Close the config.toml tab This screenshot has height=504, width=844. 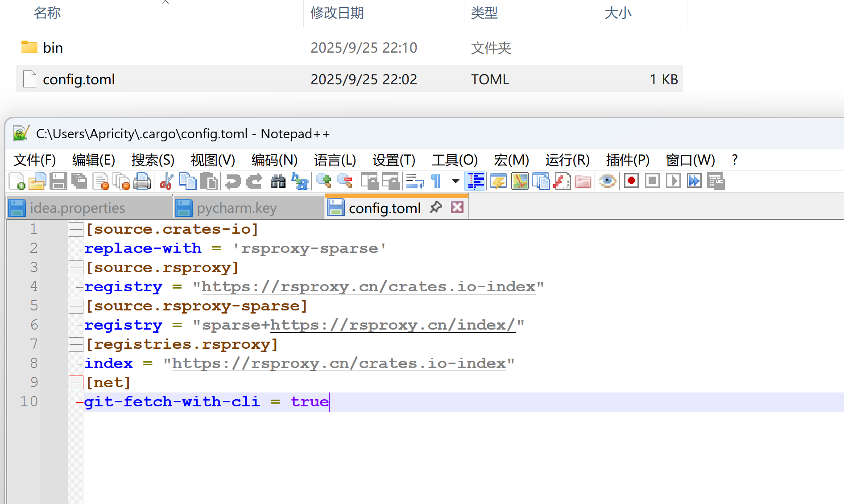(x=457, y=207)
